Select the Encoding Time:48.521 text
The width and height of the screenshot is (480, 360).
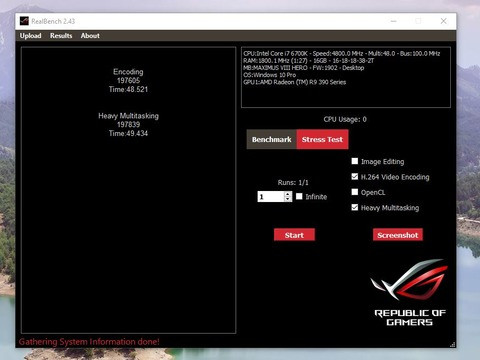128,89
